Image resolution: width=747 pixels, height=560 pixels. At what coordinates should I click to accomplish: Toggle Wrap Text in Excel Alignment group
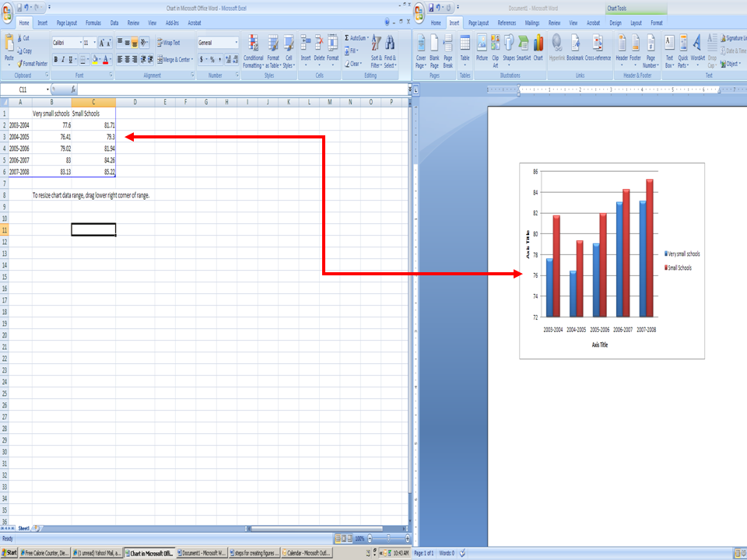[x=169, y=43]
